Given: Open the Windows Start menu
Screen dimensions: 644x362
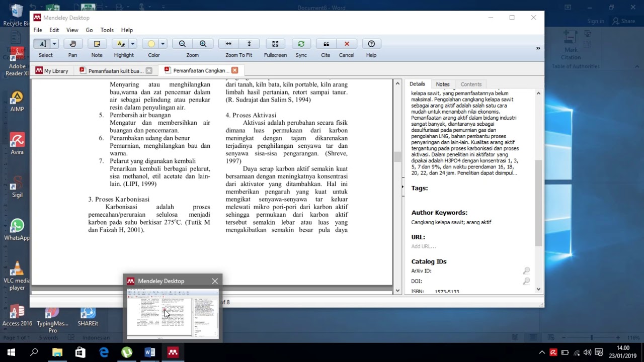Looking at the screenshot, I should click(x=11, y=352).
